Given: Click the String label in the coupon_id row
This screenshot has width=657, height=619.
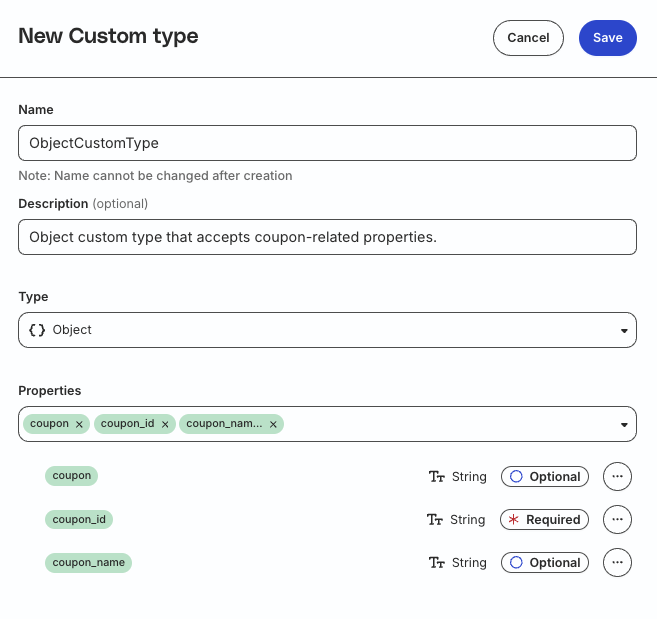Looking at the screenshot, I should coord(468,520).
